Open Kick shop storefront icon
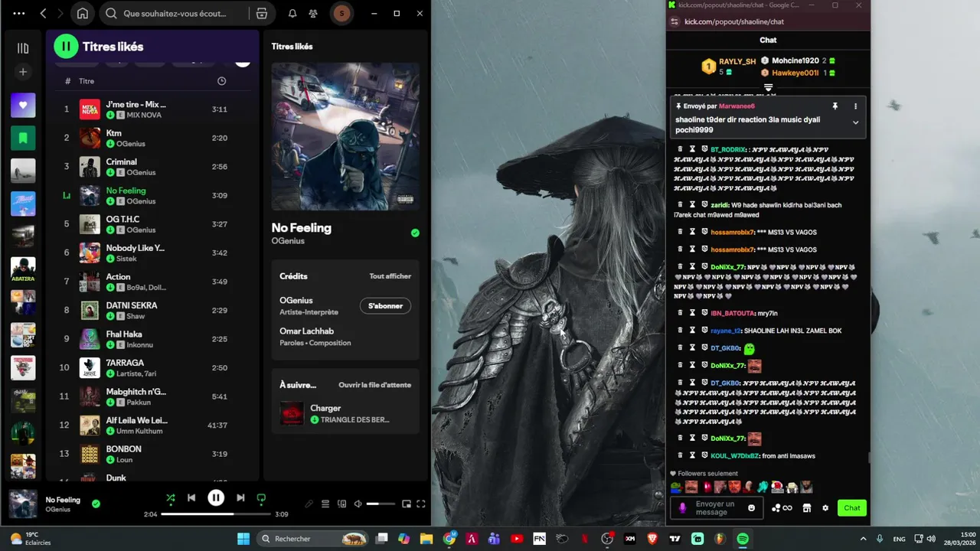This screenshot has height=551, width=980. (x=806, y=508)
